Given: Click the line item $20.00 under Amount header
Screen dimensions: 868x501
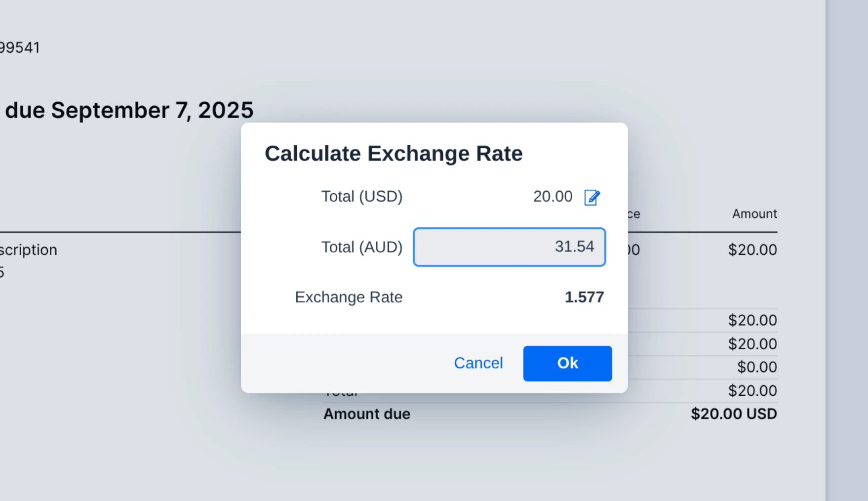Looking at the screenshot, I should 752,250.
